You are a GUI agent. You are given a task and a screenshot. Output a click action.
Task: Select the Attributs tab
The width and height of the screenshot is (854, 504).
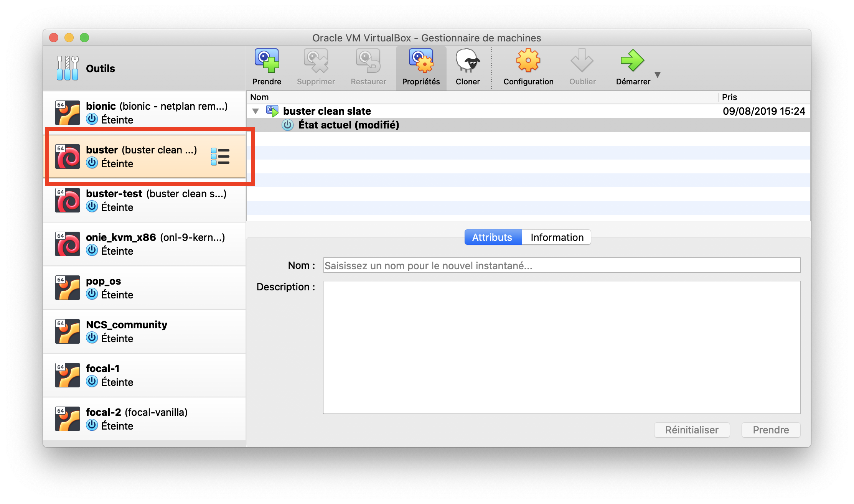click(492, 237)
